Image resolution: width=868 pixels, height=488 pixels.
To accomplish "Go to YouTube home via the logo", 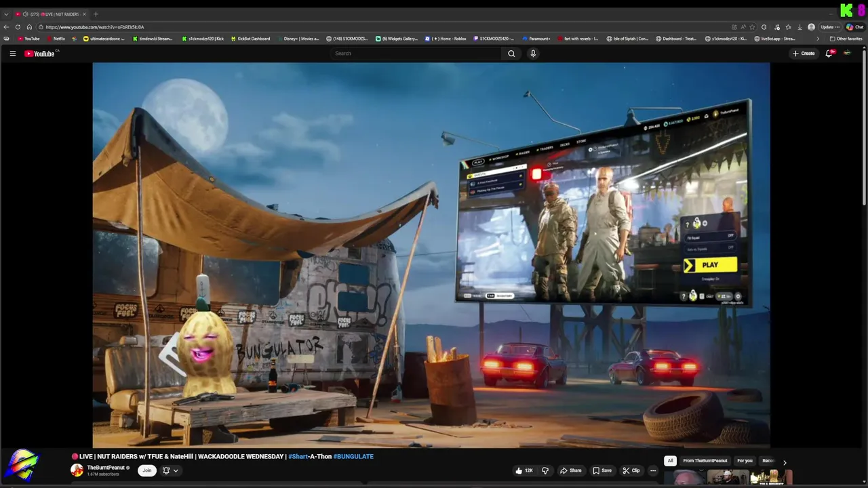I will (x=39, y=54).
